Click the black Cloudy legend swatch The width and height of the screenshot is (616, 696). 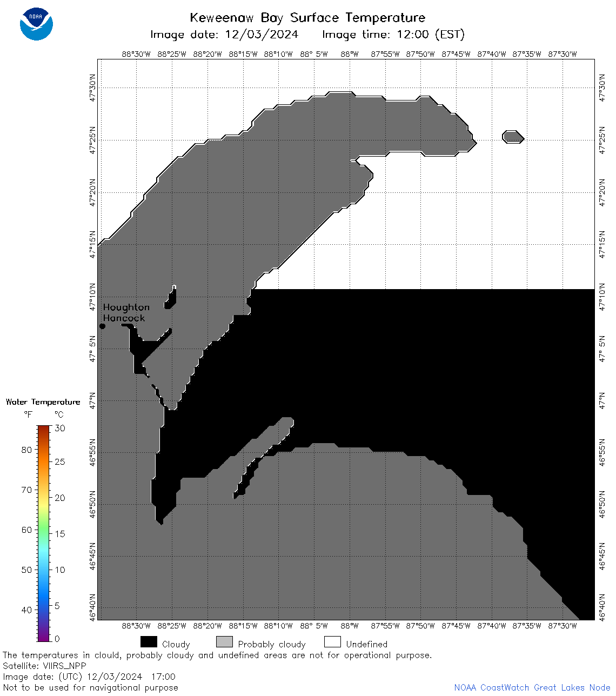click(149, 641)
